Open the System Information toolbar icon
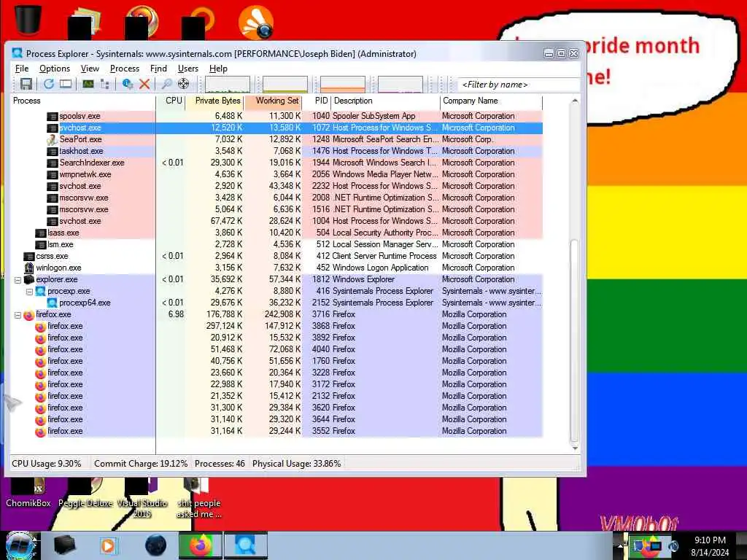This screenshot has width=747, height=560. [x=88, y=85]
